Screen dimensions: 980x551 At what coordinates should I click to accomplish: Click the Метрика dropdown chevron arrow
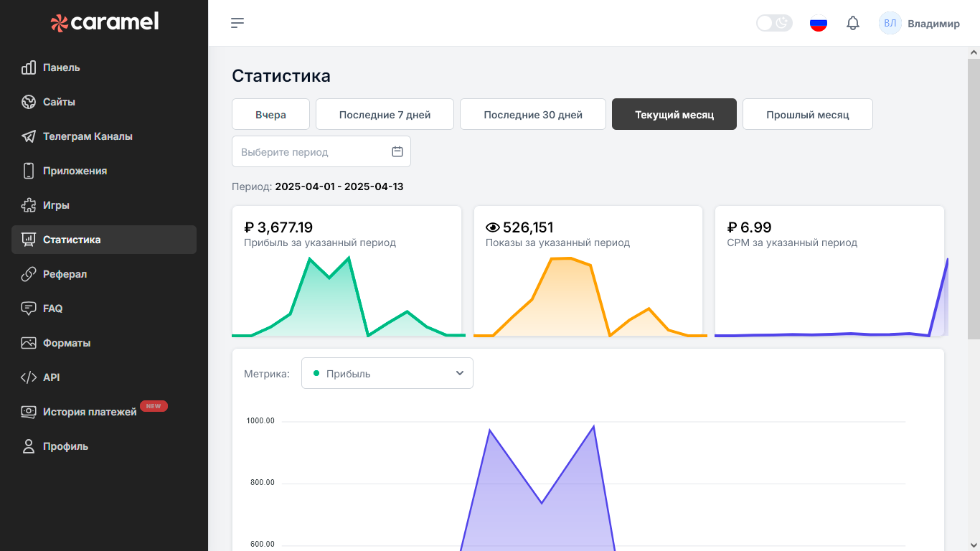[460, 373]
